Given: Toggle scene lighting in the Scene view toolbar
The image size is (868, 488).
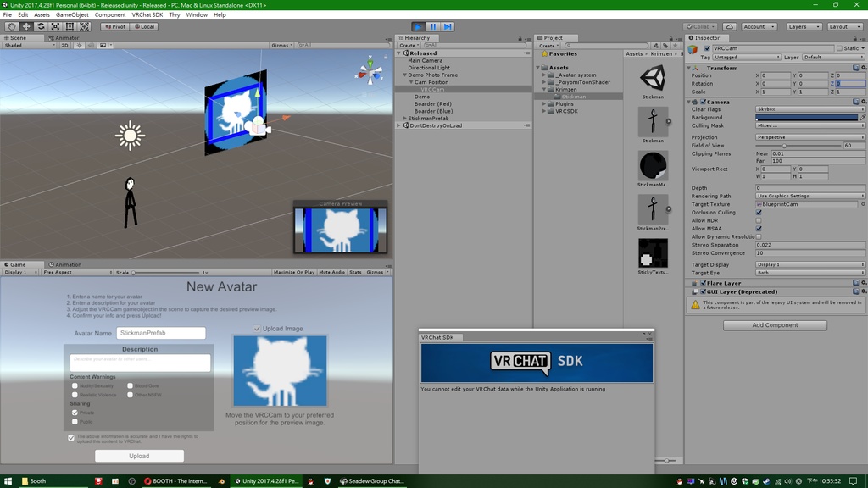Looking at the screenshot, I should (80, 45).
